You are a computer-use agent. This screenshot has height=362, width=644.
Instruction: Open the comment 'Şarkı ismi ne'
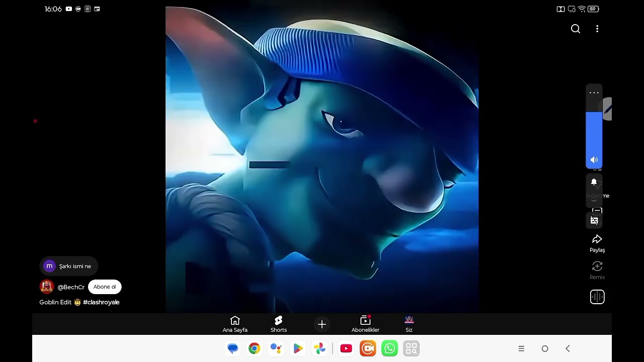[x=69, y=266]
